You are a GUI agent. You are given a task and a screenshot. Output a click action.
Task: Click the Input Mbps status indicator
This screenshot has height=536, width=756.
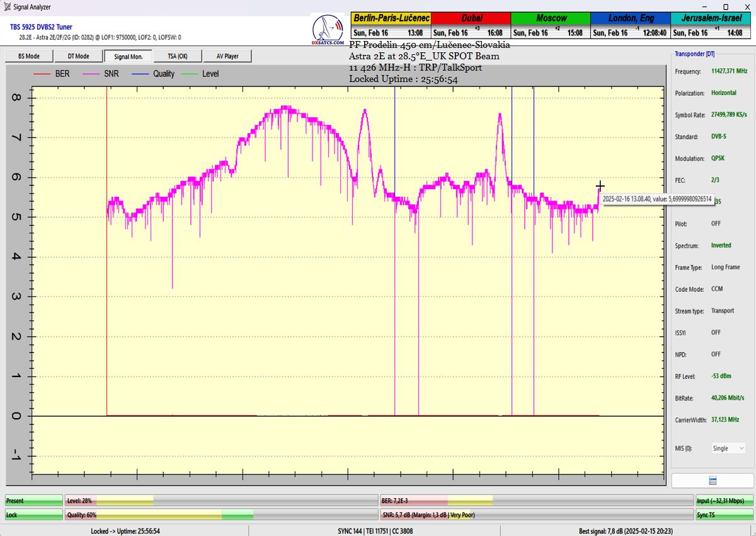(x=724, y=501)
